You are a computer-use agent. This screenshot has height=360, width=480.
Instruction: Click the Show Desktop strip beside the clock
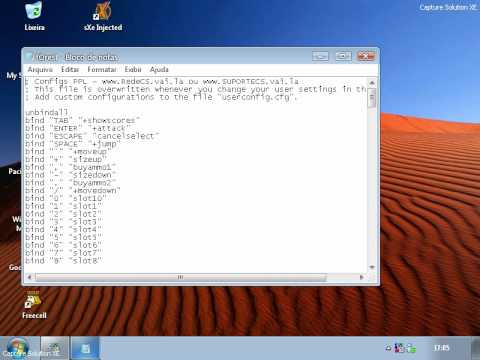[476, 348]
